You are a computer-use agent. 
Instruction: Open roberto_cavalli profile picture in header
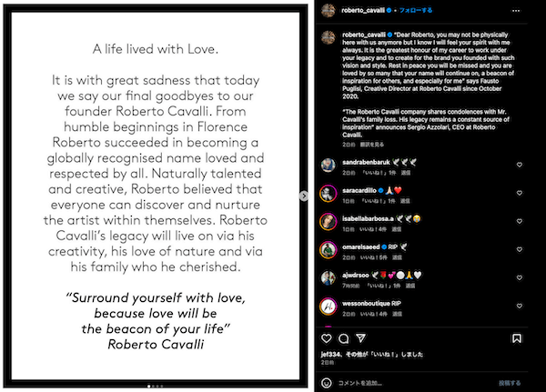click(x=328, y=10)
